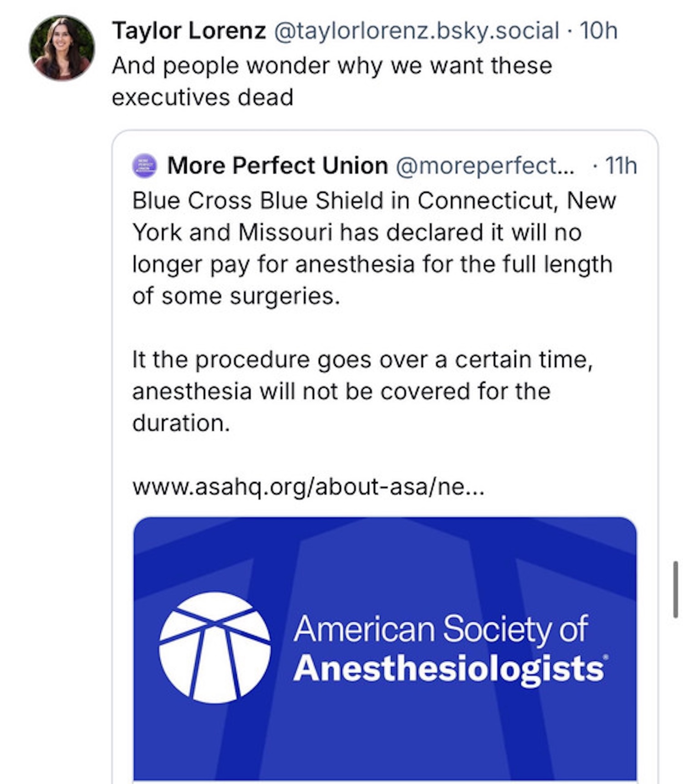Screen dimensions: 683x784
Task: Click the "of some surgeries." text line
Action: click(236, 296)
